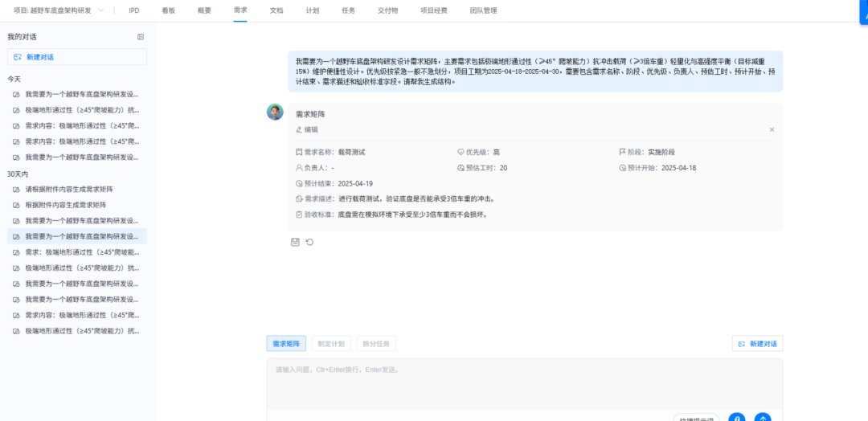Image resolution: width=868 pixels, height=421 pixels.
Task: Click the 预计结束 date 2025-04-19
Action: coord(355,184)
